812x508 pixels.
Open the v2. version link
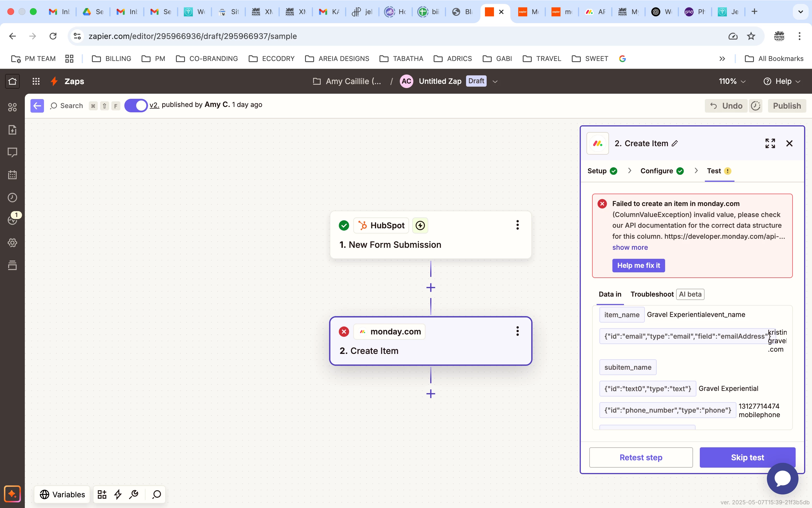point(154,105)
